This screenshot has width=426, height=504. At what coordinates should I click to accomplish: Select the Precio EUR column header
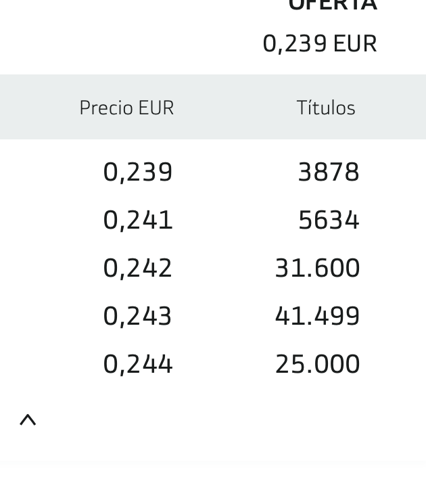[x=126, y=108]
